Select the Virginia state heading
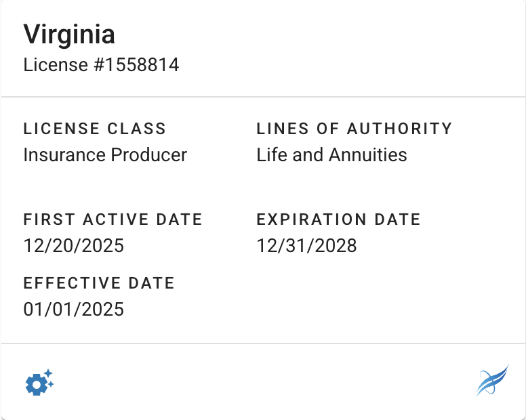This screenshot has width=526, height=420. [x=69, y=34]
